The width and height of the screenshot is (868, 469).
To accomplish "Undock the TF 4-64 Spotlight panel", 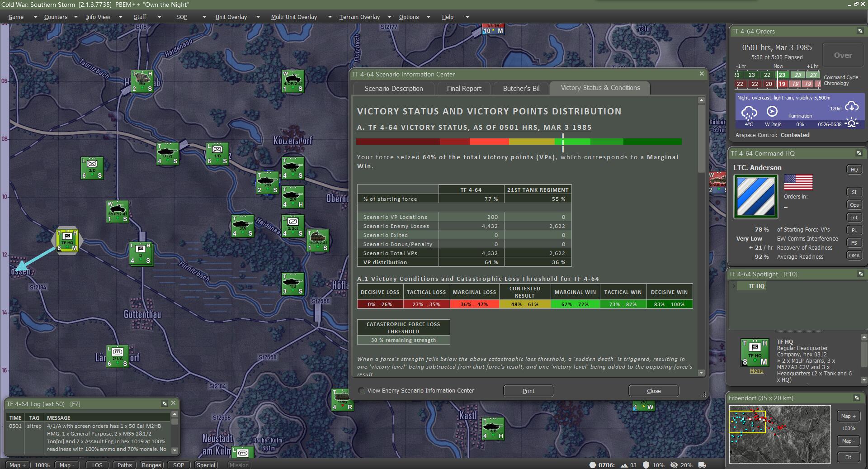I will pos(860,274).
